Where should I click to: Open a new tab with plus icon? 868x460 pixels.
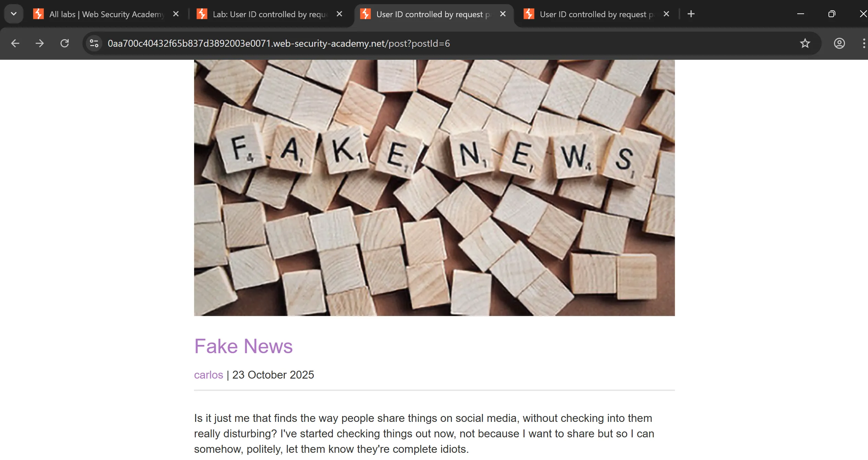point(691,14)
